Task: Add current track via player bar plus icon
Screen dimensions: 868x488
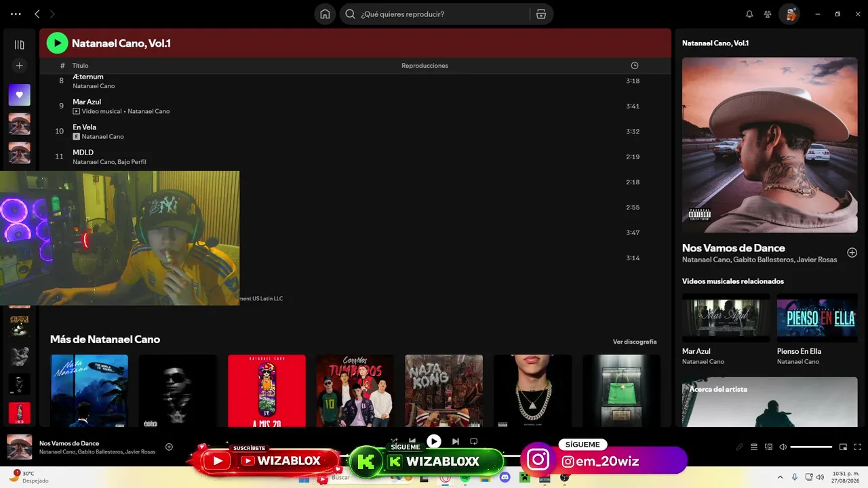Action: (x=169, y=447)
